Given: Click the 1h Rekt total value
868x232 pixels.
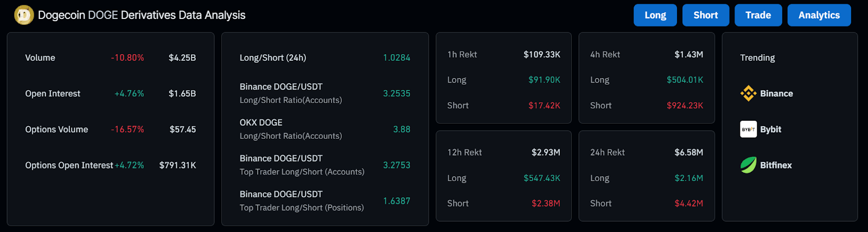Looking at the screenshot, I should tap(541, 55).
